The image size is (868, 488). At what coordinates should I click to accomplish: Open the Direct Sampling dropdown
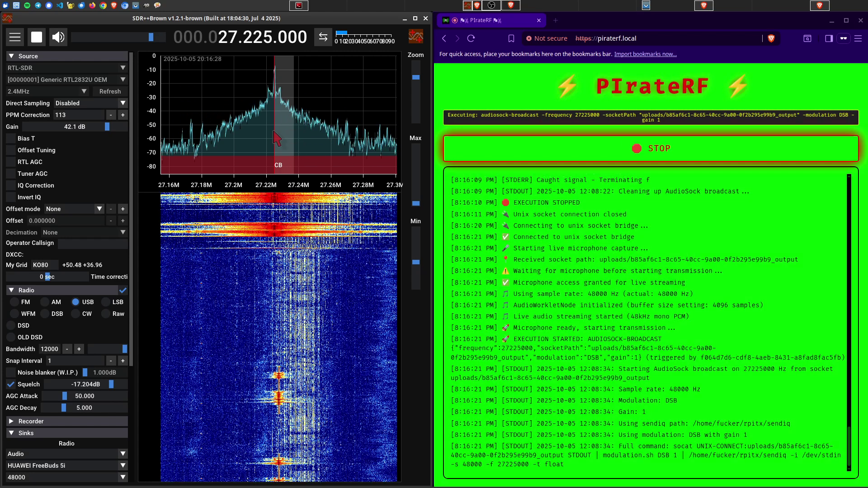pyautogui.click(x=90, y=103)
